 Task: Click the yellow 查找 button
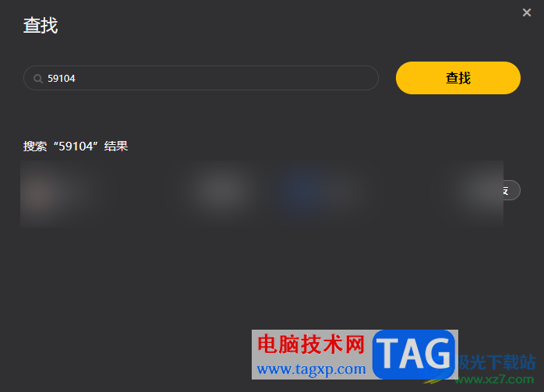(x=458, y=78)
